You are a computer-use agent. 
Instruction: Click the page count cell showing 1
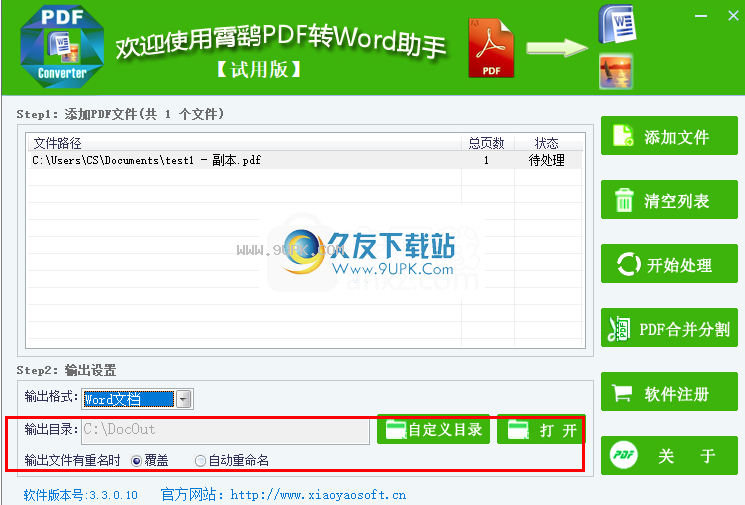tap(487, 161)
